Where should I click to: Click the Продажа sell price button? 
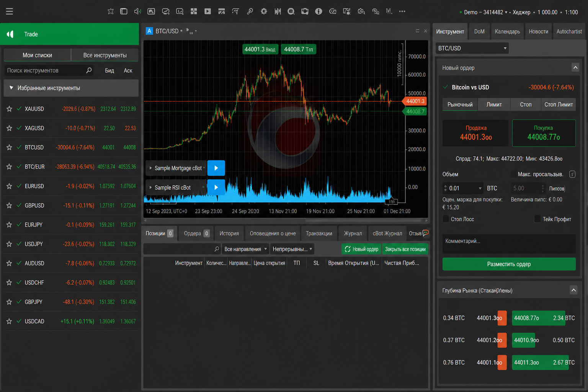pyautogui.click(x=475, y=133)
